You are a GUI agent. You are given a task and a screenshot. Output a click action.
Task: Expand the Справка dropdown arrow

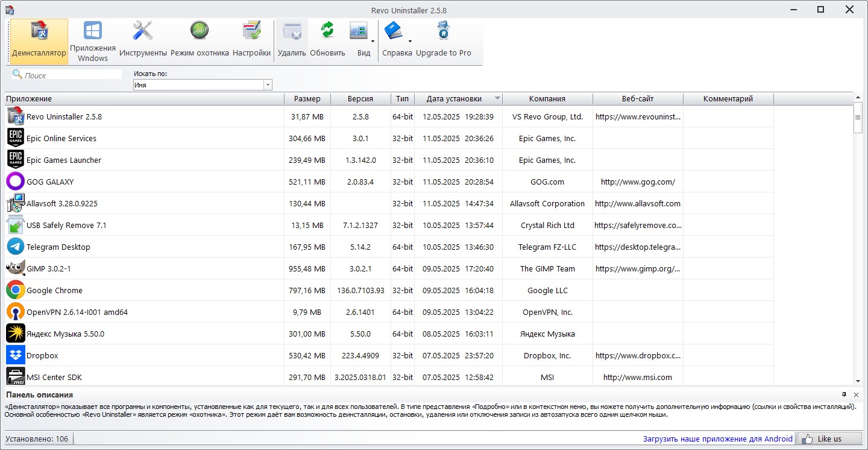click(410, 42)
